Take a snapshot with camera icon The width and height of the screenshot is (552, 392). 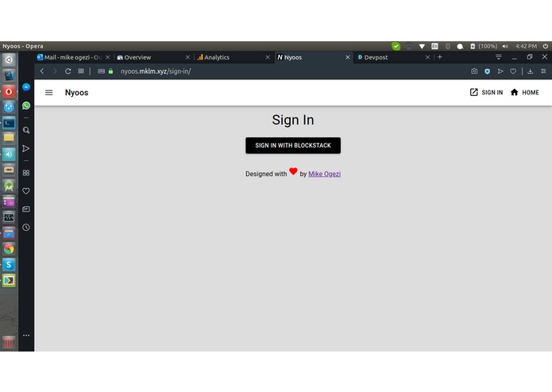pos(474,71)
